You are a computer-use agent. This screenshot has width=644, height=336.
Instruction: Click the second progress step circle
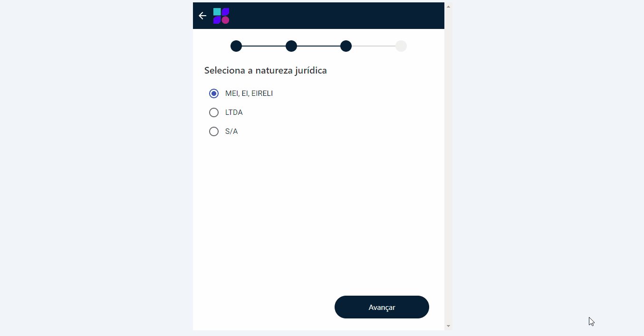tap(291, 46)
